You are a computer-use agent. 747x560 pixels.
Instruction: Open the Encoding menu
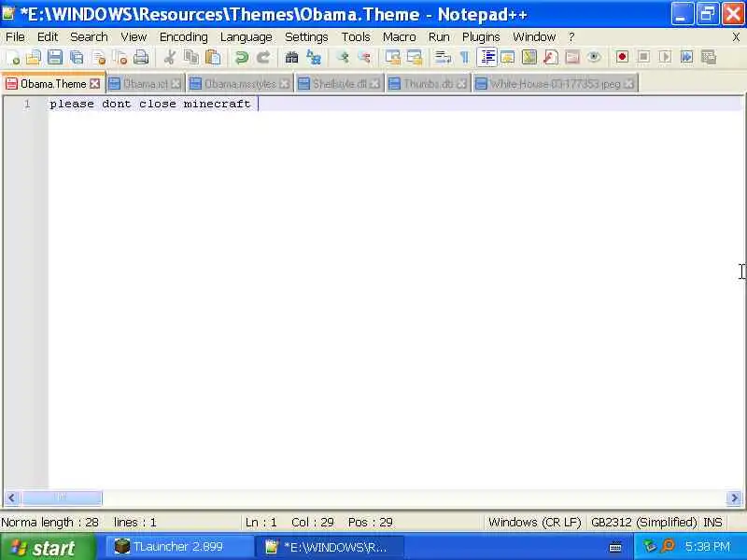tap(183, 36)
